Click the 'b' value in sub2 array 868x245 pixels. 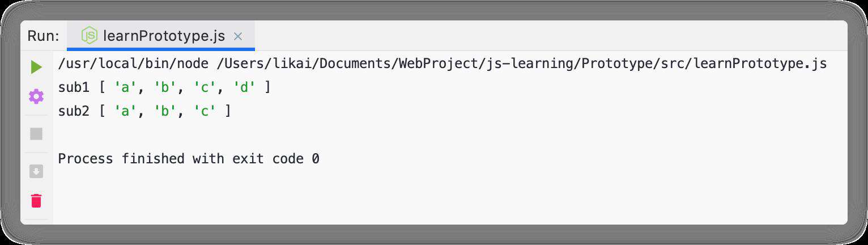click(x=165, y=111)
